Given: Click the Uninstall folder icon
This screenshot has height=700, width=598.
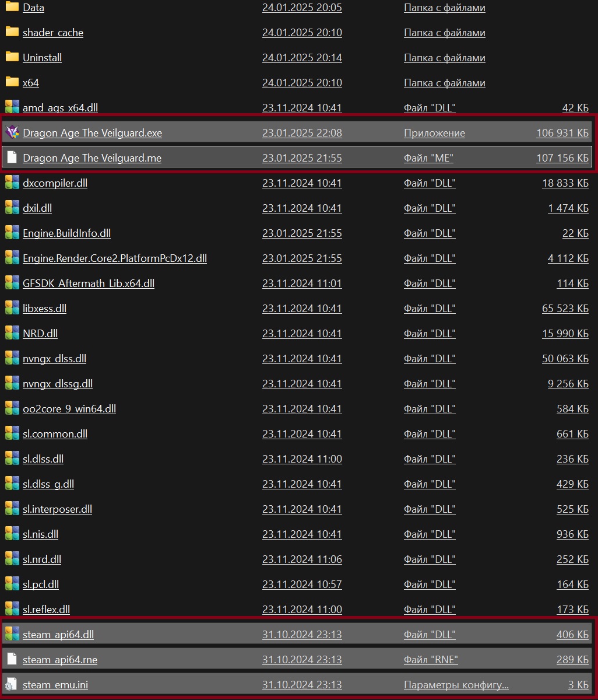Looking at the screenshot, I should pos(12,57).
